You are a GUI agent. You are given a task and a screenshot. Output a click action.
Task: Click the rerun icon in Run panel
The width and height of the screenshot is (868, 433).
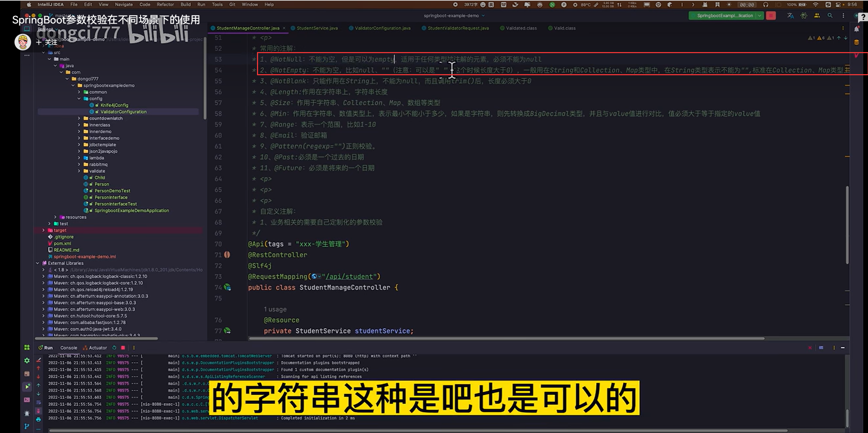(x=114, y=348)
